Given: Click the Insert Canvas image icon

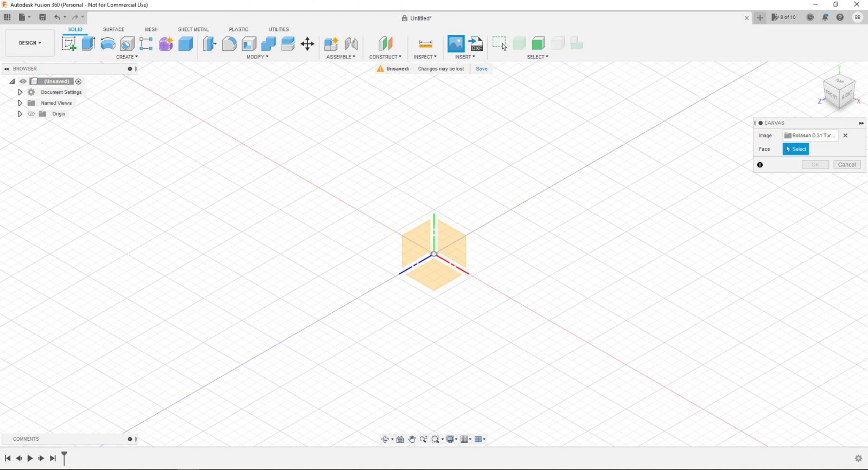Looking at the screenshot, I should pyautogui.click(x=456, y=44).
